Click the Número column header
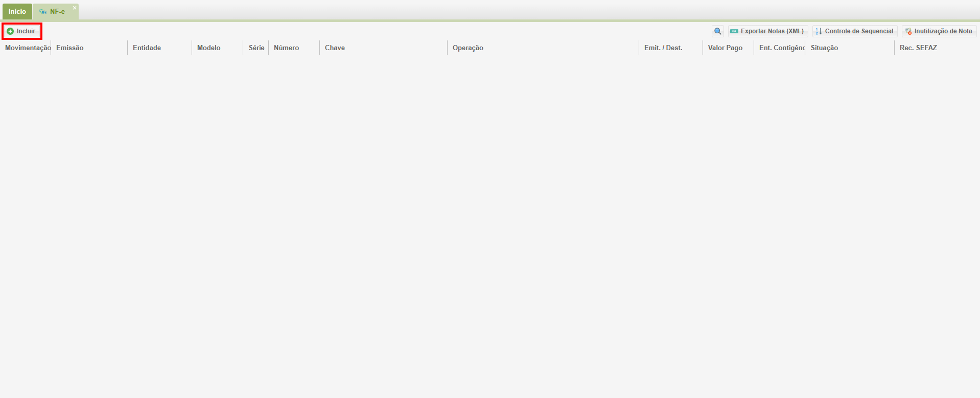Viewport: 980px width, 398px height. click(x=286, y=48)
